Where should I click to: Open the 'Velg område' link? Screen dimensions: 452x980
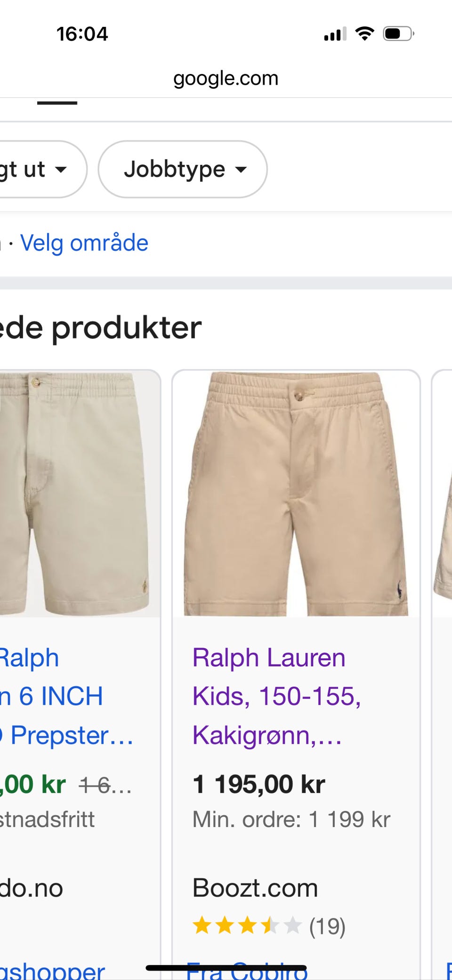[x=84, y=243]
